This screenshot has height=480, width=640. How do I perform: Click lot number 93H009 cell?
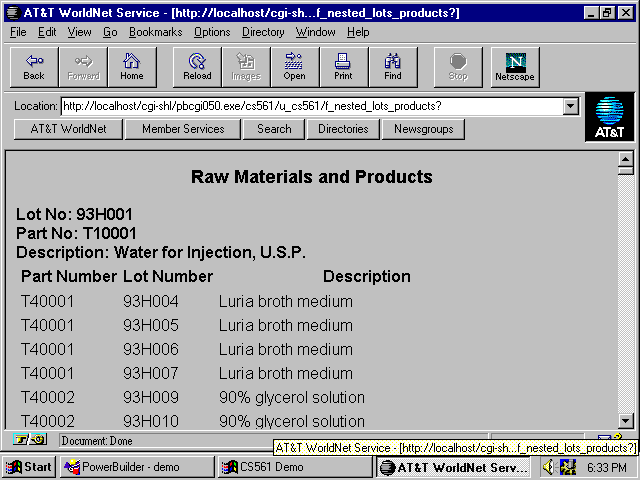pyautogui.click(x=151, y=398)
